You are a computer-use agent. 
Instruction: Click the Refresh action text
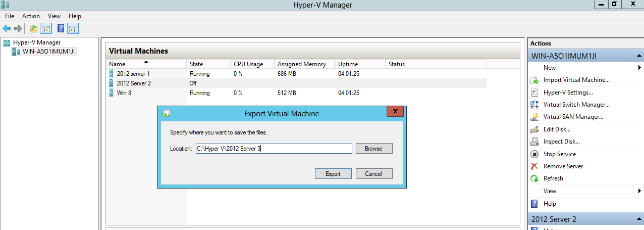click(x=553, y=178)
